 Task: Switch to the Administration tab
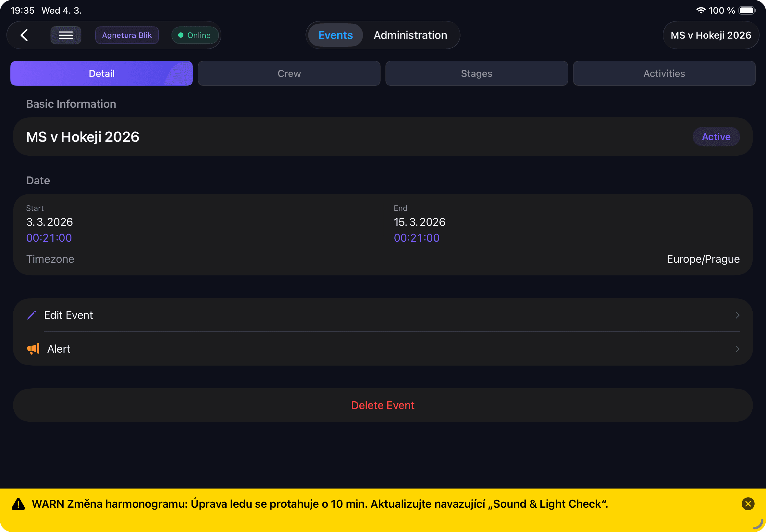[410, 35]
